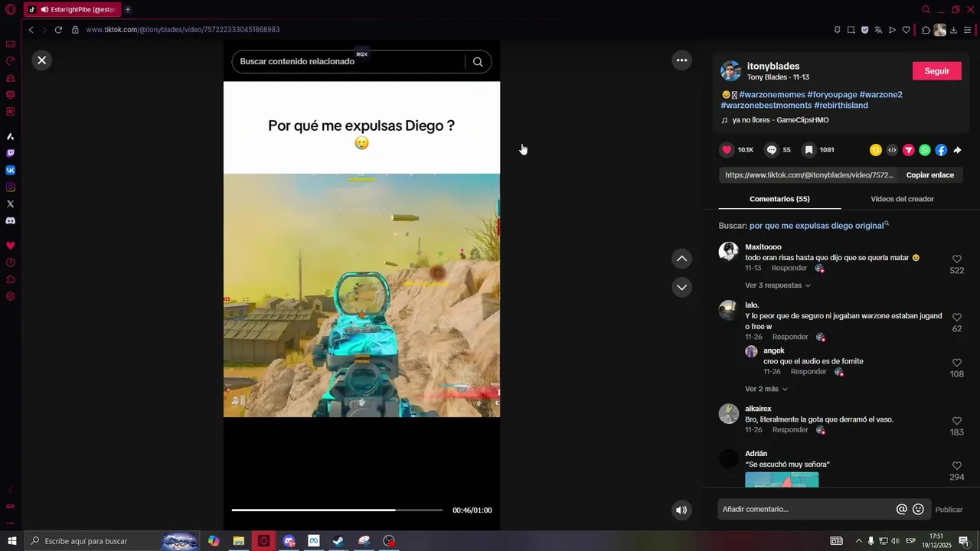
Task: Switch to Videos del creador tab
Action: (902, 199)
